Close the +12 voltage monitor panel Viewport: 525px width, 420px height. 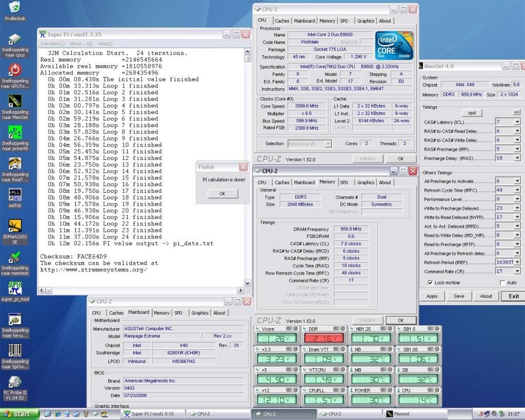[x=296, y=390]
